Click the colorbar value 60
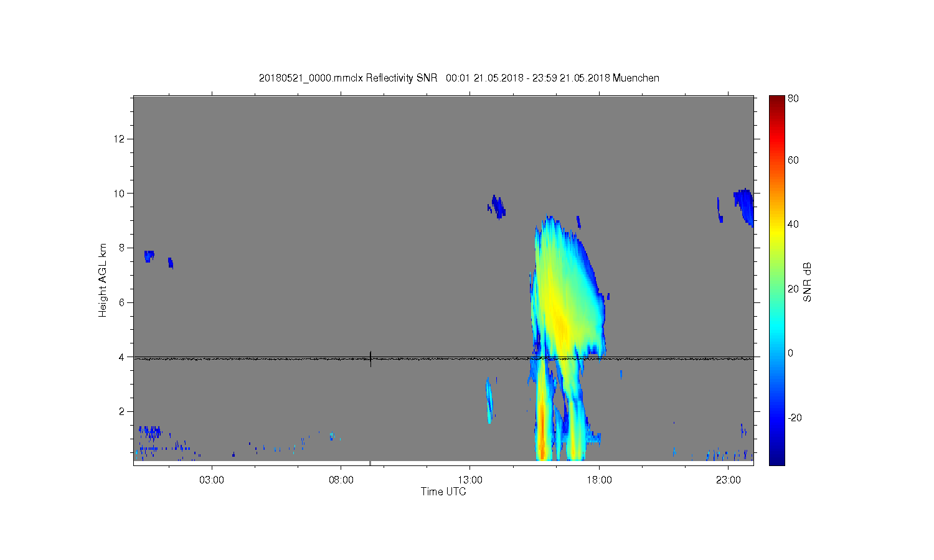This screenshot has height=560, width=934. 793,160
